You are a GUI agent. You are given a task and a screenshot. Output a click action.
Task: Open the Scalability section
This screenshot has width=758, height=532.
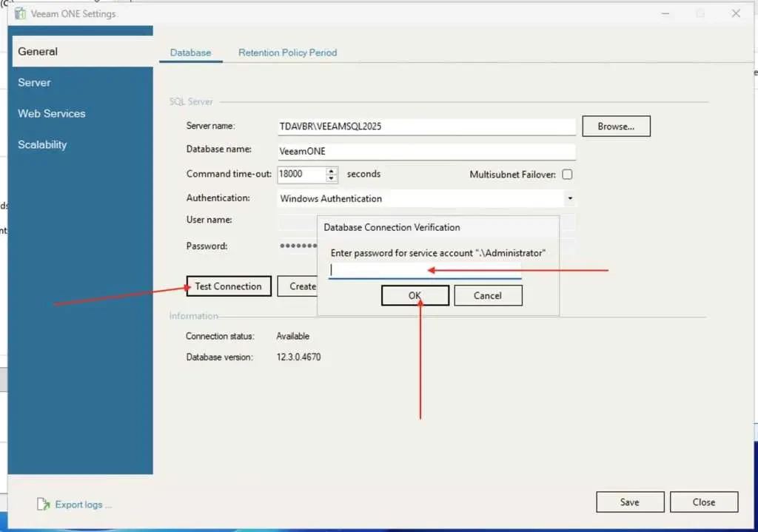coord(42,144)
